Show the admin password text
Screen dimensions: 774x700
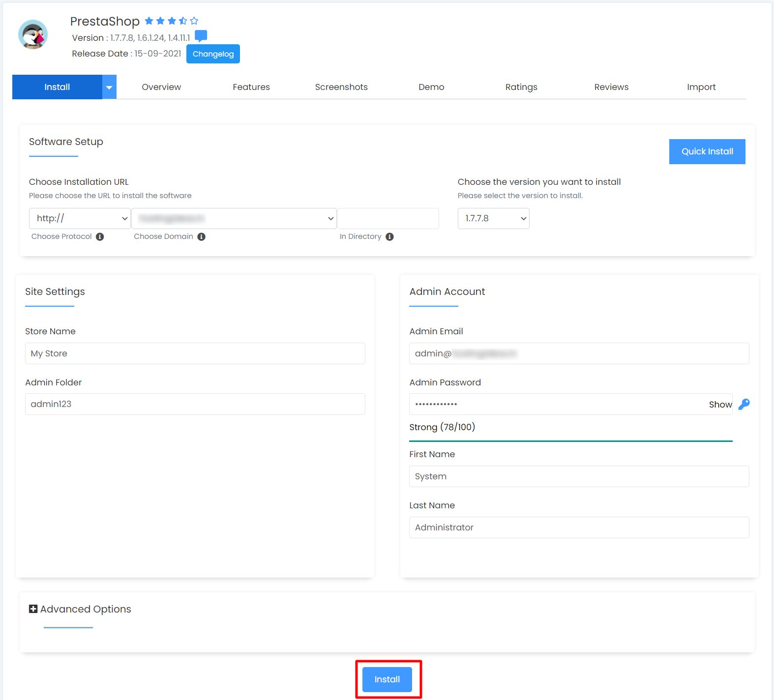pos(720,405)
